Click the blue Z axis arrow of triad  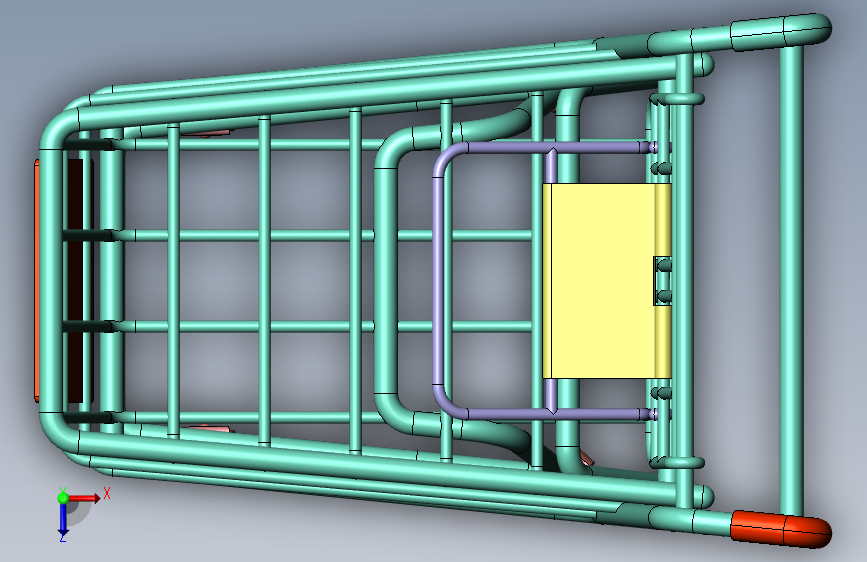(62, 518)
